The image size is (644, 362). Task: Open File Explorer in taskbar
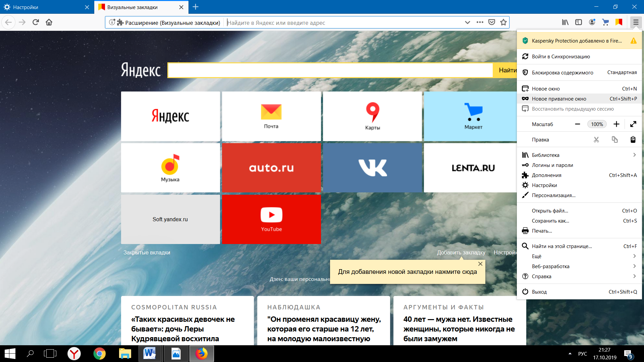125,354
